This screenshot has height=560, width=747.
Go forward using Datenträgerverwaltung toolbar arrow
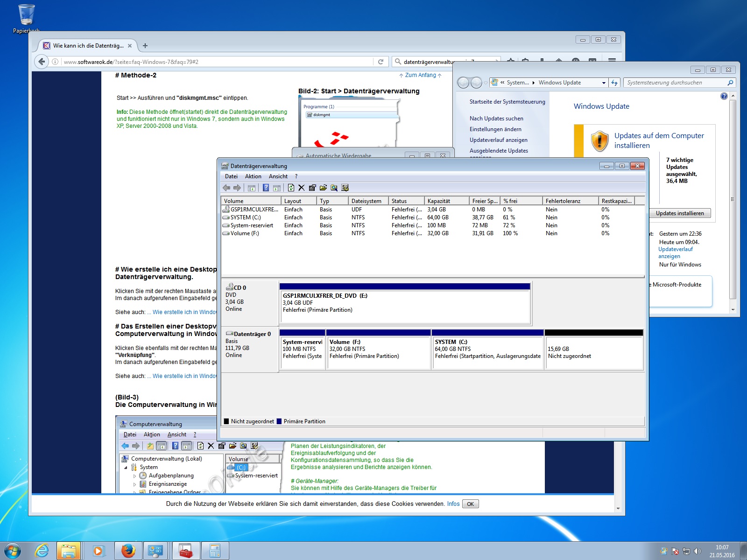(x=237, y=188)
